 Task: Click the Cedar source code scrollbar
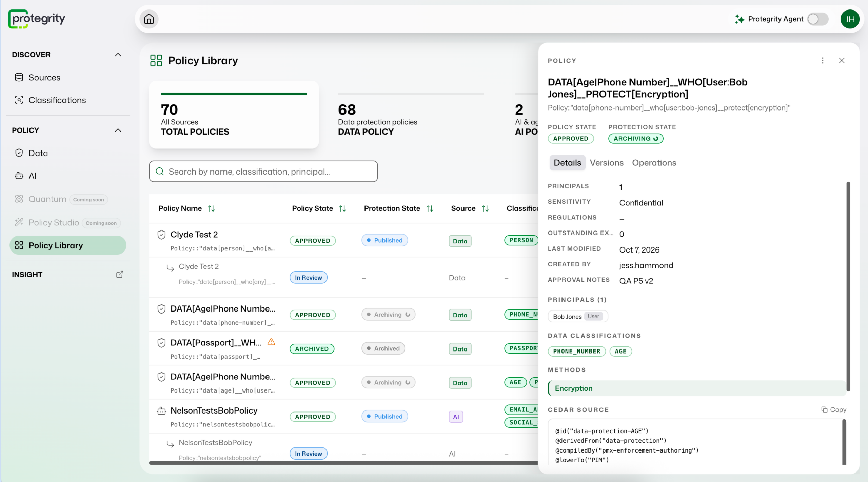pyautogui.click(x=844, y=442)
